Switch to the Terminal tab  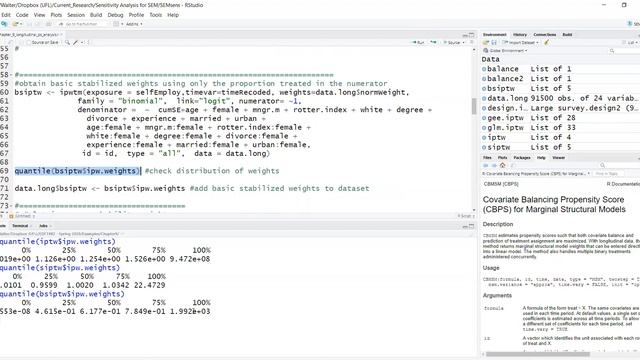(20, 226)
